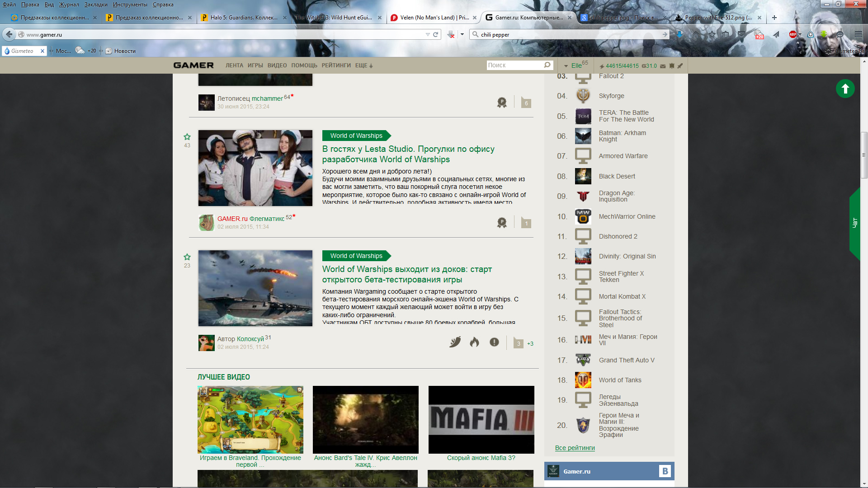Expand the Elle user menu arrow
Image resolution: width=868 pixels, height=488 pixels.
click(x=566, y=66)
